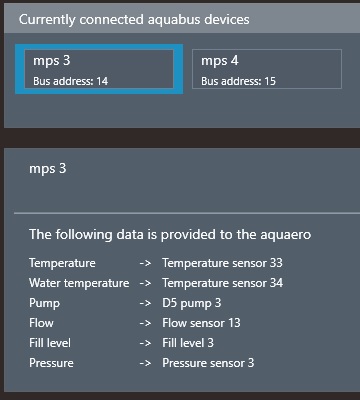Viewport: 360px width, 400px height.
Task: Click the Pressure data row label
Action: coord(51,363)
